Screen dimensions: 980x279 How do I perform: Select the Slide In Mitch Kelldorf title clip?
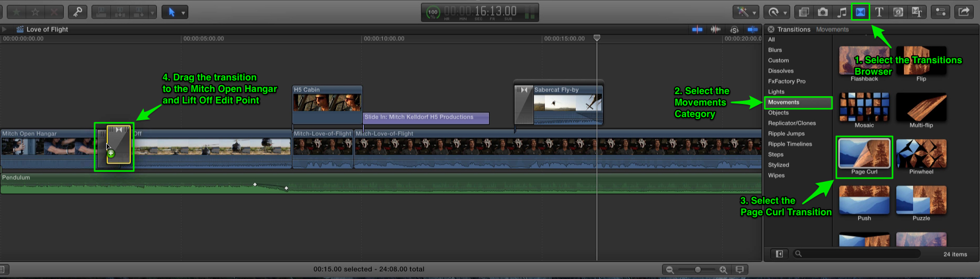pos(426,118)
